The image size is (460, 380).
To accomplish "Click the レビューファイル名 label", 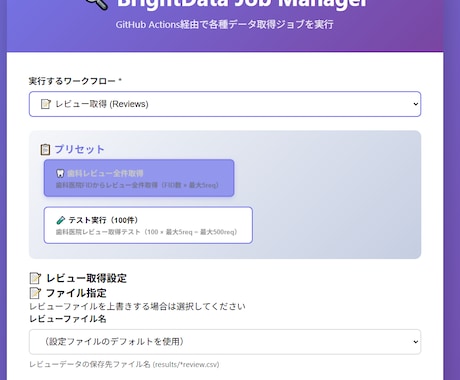I will (68, 319).
